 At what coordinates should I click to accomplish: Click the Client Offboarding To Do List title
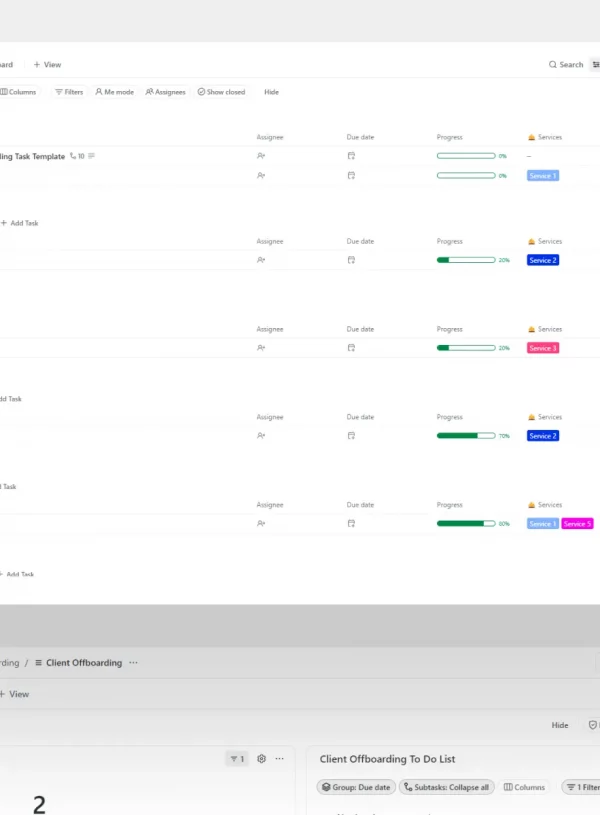387,759
